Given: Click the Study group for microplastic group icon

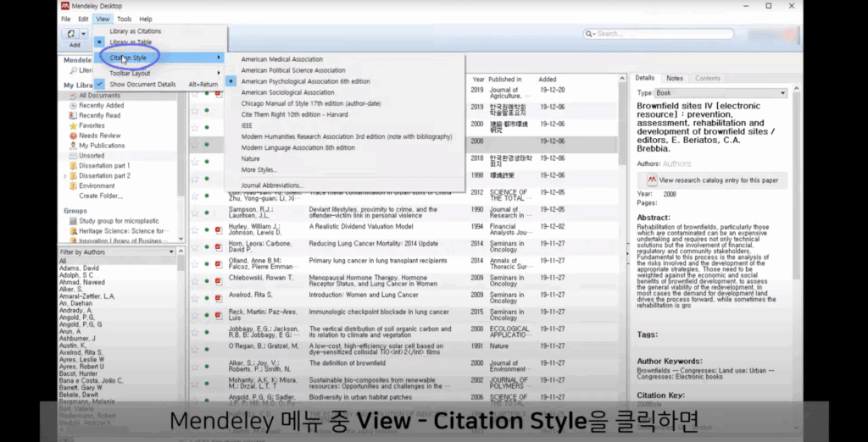Looking at the screenshot, I should point(73,221).
